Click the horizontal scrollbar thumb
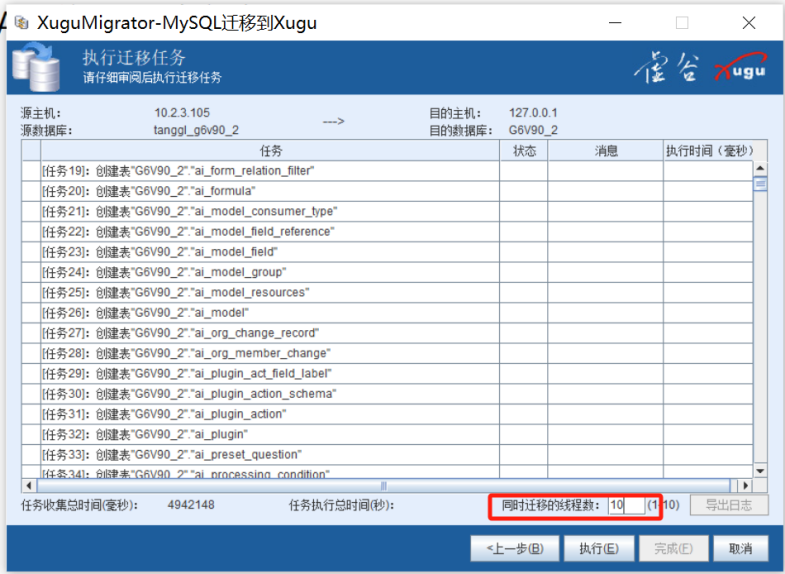Screen dimensions: 785x574 click(x=383, y=485)
